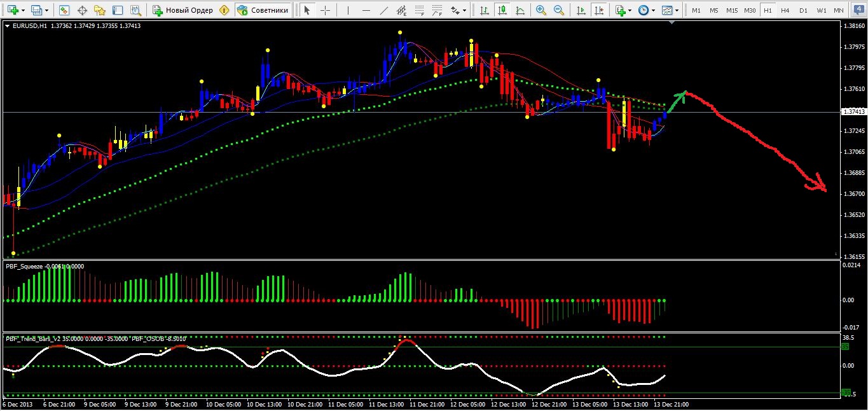Launch the Strategy Tester icon
The image size is (868, 411).
(x=135, y=10)
